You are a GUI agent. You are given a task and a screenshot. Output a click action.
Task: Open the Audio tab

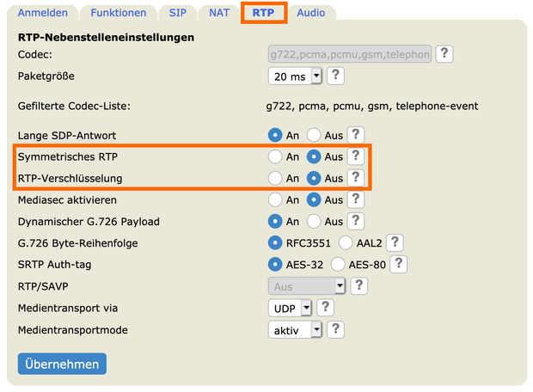point(311,13)
